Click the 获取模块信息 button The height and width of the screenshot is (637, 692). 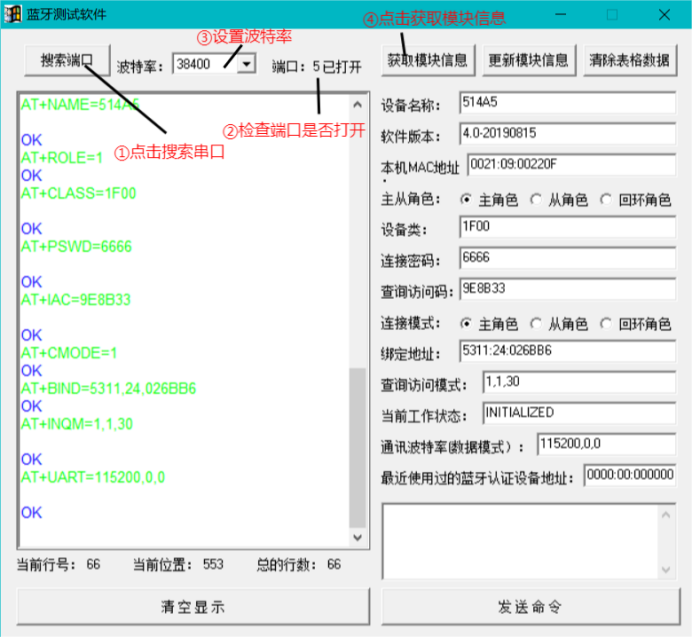tap(428, 60)
